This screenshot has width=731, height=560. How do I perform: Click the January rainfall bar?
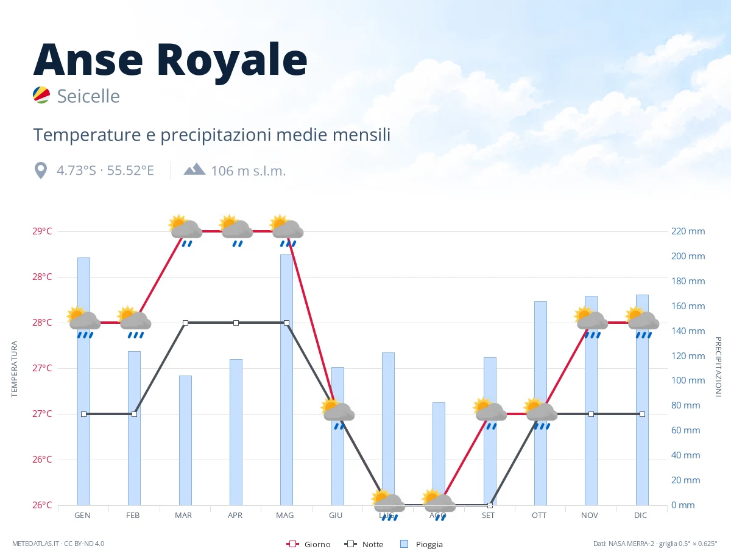(83, 381)
